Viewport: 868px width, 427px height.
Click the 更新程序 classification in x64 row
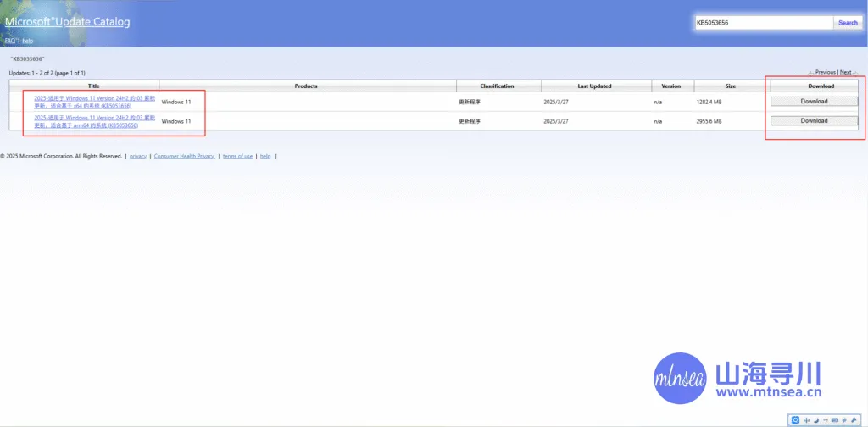[470, 103]
